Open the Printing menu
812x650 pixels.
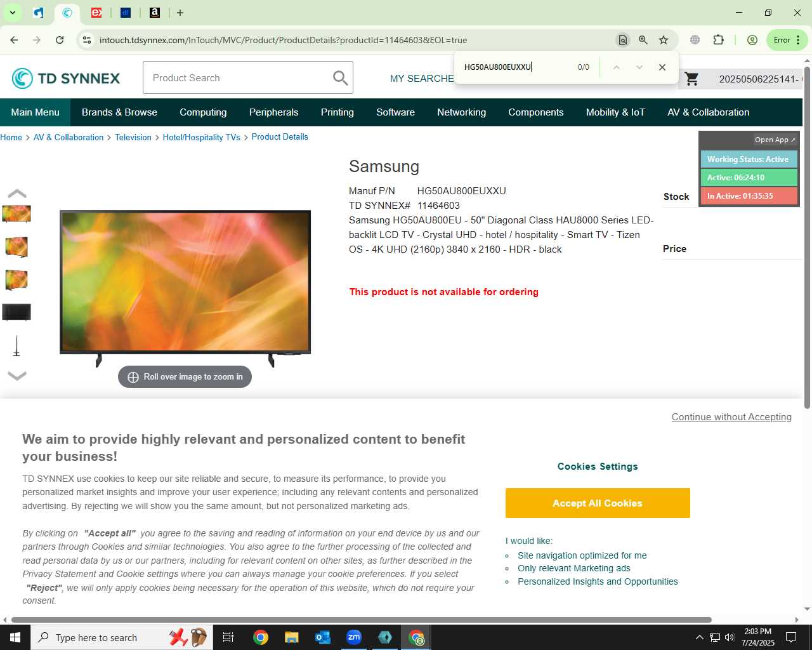[337, 112]
